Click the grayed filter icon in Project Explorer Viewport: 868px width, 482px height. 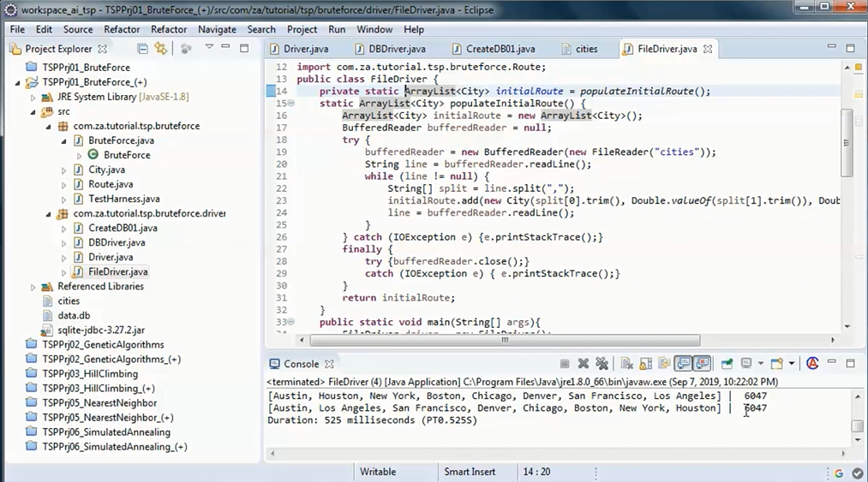coord(186,49)
